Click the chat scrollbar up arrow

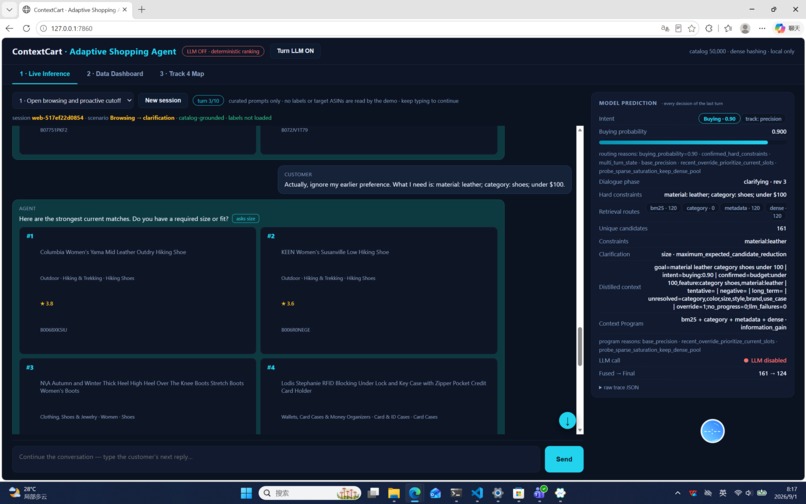click(580, 130)
